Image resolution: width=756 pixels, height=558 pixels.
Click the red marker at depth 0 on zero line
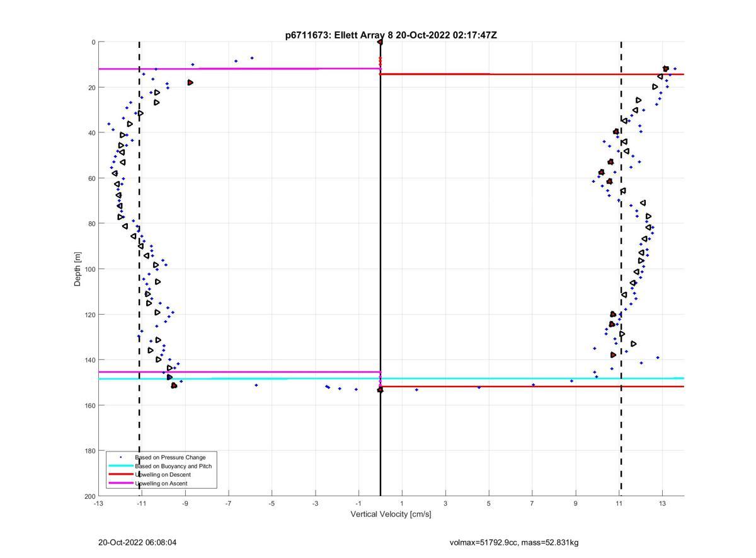(x=380, y=42)
